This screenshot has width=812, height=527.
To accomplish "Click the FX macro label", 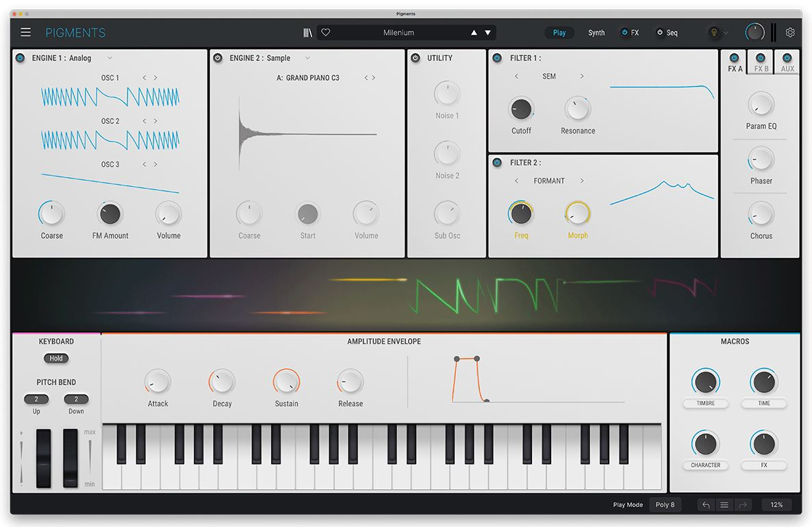I will pos(764,465).
